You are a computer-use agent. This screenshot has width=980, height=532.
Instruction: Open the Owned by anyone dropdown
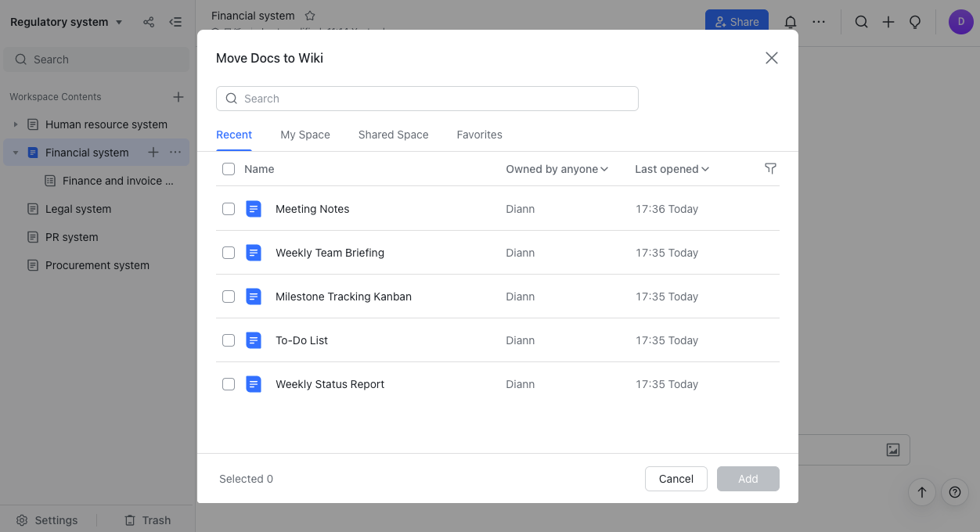tap(557, 169)
